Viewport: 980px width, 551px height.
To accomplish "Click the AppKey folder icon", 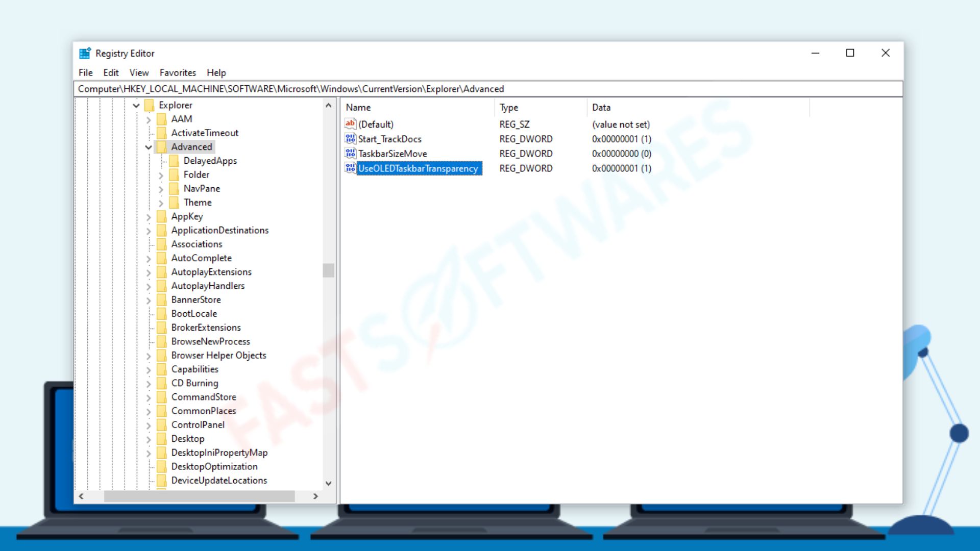I will (x=162, y=216).
